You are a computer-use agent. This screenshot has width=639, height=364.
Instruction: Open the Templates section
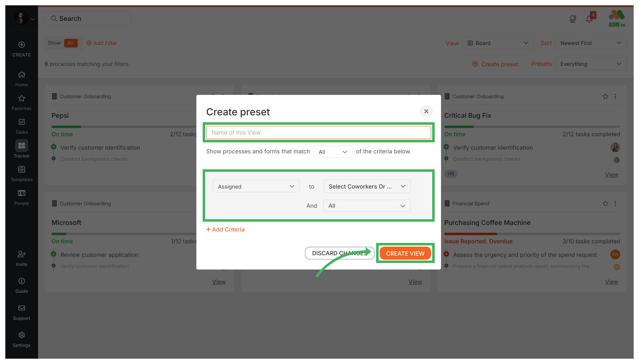point(21,173)
